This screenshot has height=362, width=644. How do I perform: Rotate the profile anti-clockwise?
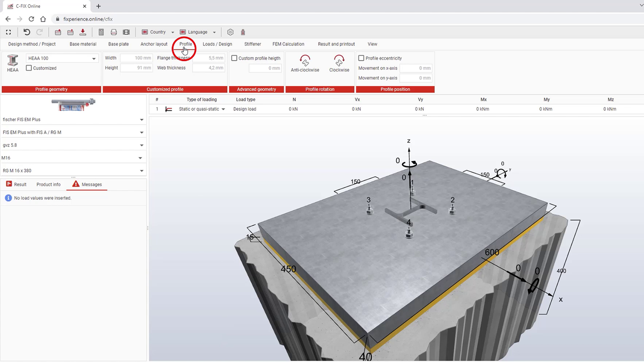[x=305, y=63]
